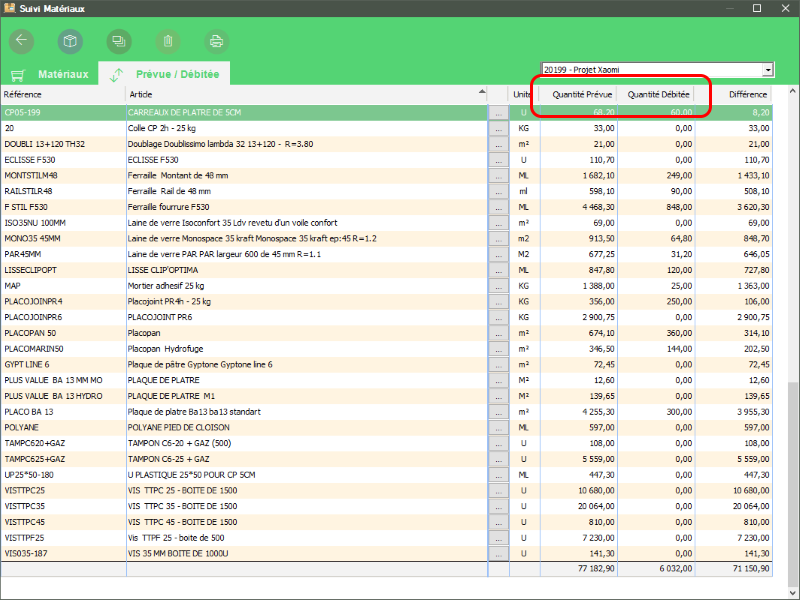800x600 pixels.
Task: Click the Différence column header
Action: pos(747,94)
